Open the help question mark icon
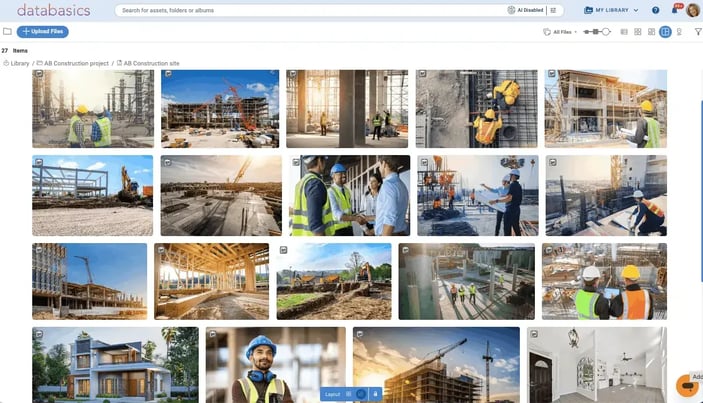703x403 pixels. [x=655, y=10]
